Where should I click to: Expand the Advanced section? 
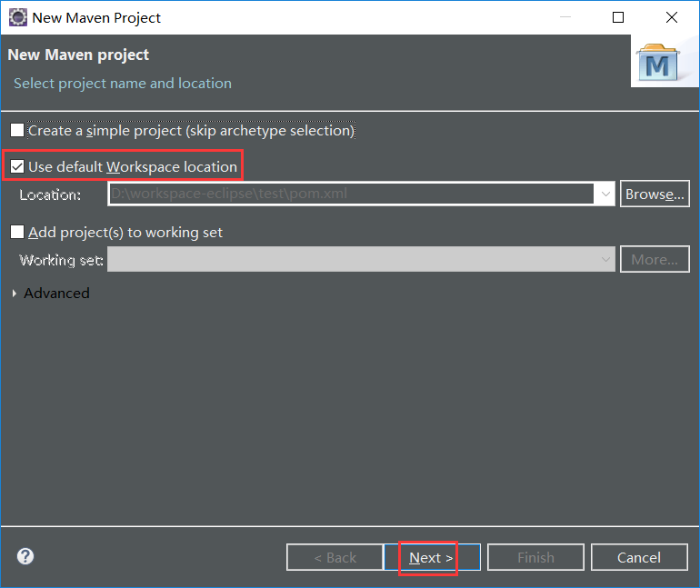pyautogui.click(x=15, y=294)
